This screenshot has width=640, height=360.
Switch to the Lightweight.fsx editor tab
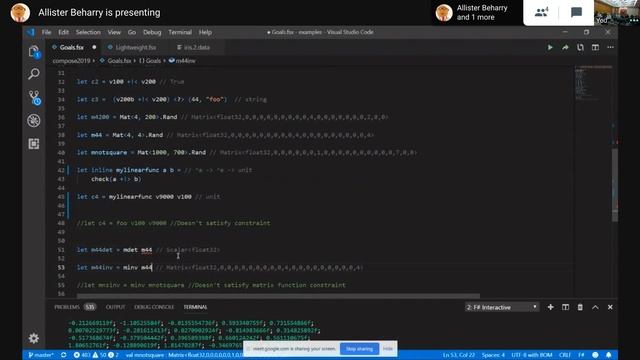pyautogui.click(x=135, y=47)
